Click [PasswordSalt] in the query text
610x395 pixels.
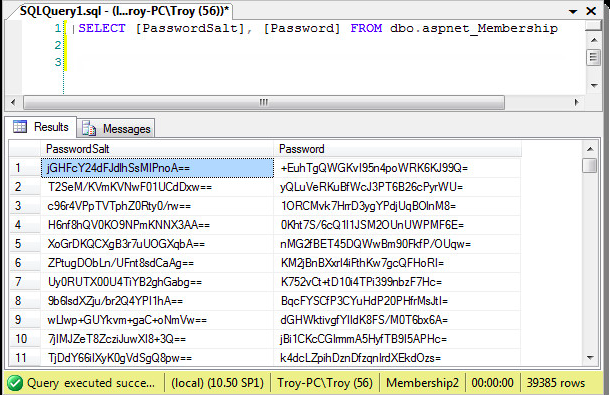pyautogui.click(x=190, y=28)
